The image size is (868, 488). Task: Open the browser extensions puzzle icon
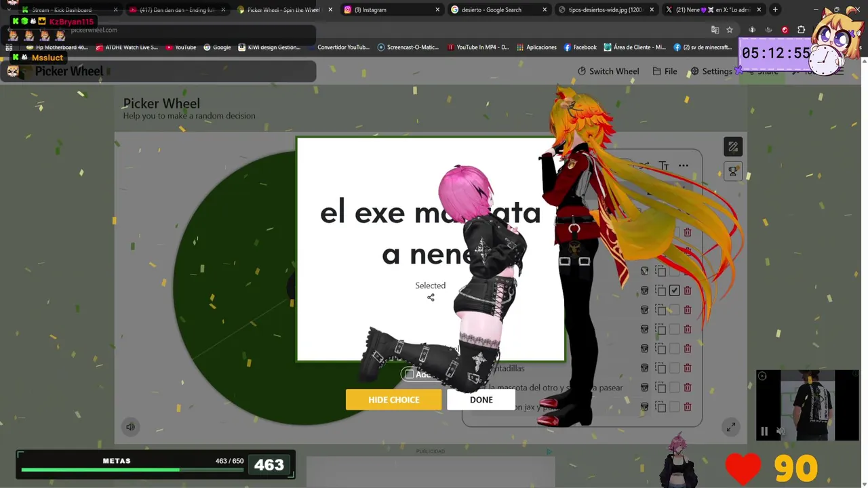[801, 30]
